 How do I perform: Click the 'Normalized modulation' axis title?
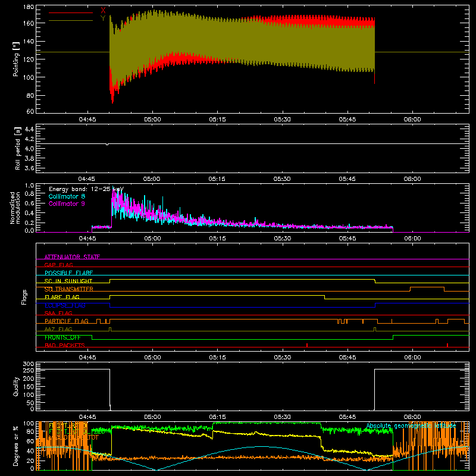point(15,208)
